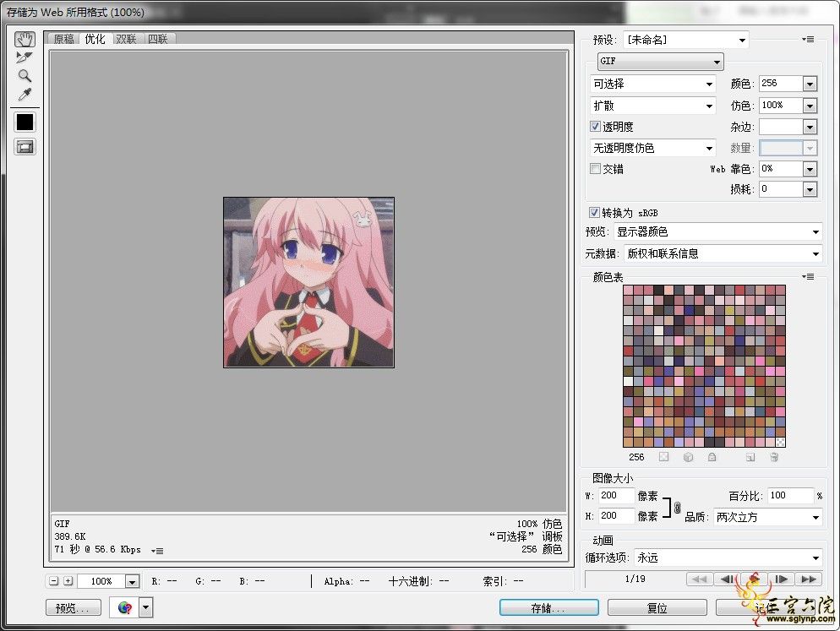The height and width of the screenshot is (631, 840).
Task: Go to next animation frame
Action: pos(781,579)
